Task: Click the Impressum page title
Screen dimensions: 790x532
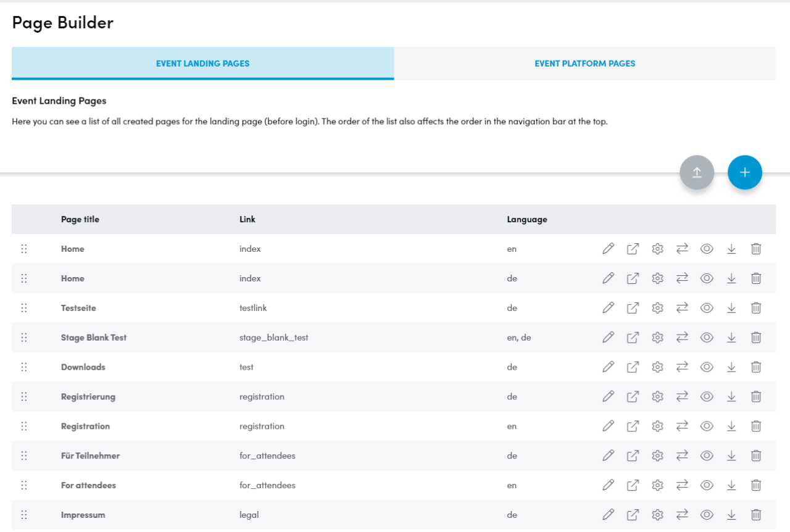Action: coord(83,515)
